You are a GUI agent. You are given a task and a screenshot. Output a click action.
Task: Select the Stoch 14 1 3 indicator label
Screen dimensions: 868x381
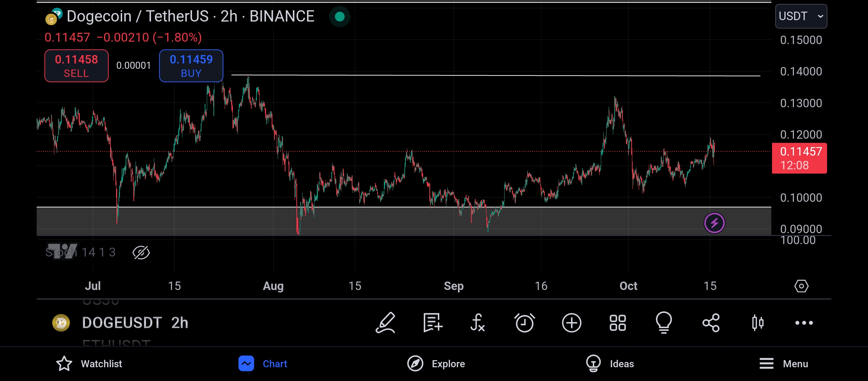pyautogui.click(x=80, y=252)
